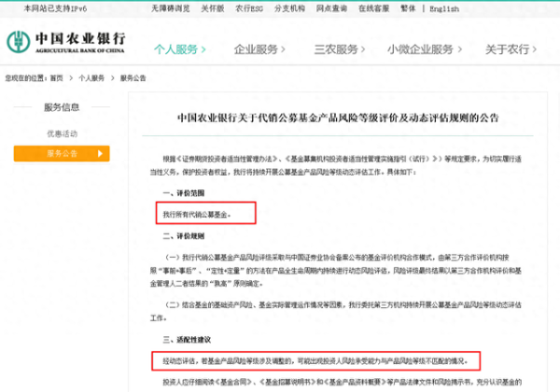This screenshot has width=560, height=392.
Task: Open the 农行ESG link
Action: coord(249,8)
